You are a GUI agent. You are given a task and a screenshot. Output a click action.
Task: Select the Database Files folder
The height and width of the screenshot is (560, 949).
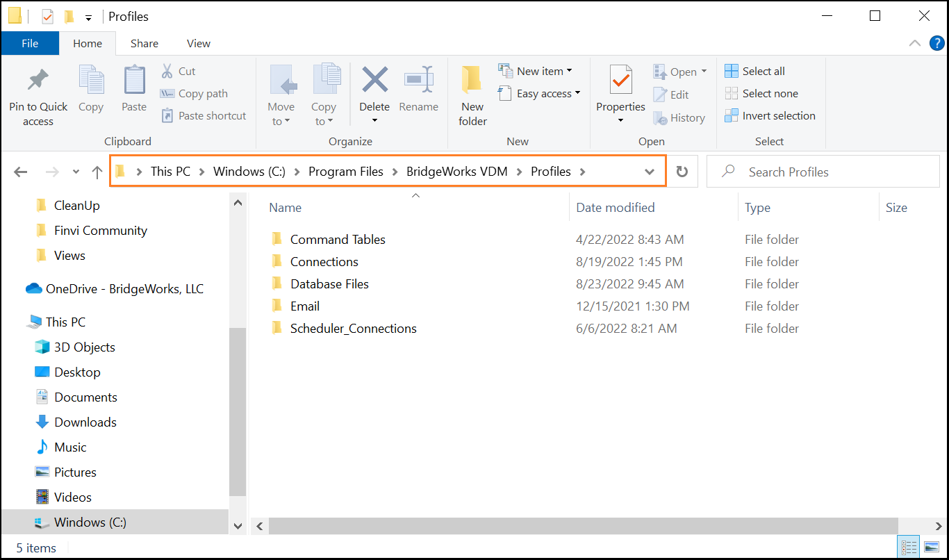[x=329, y=283]
